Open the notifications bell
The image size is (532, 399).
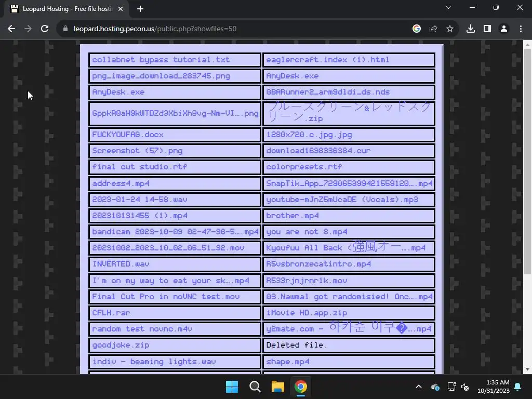pyautogui.click(x=518, y=387)
